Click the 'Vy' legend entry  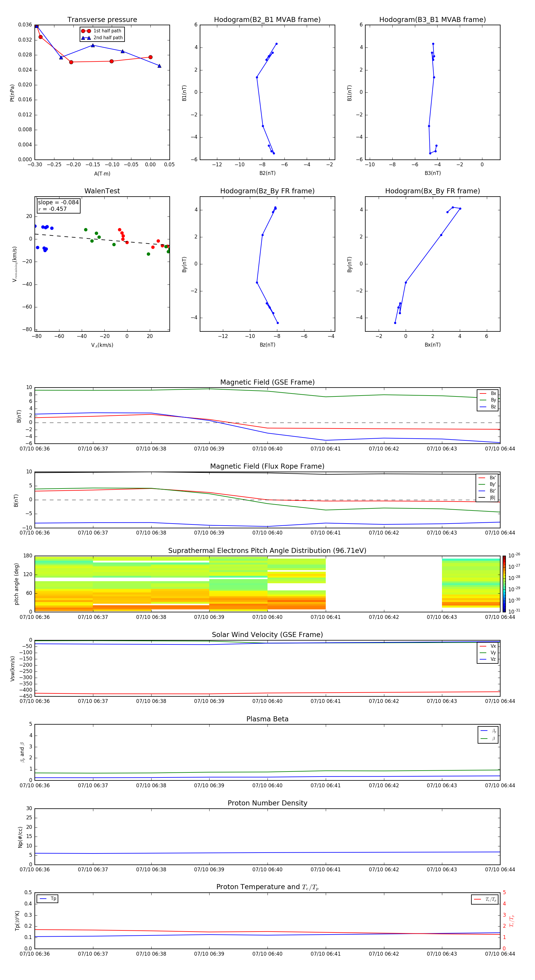[488, 652]
